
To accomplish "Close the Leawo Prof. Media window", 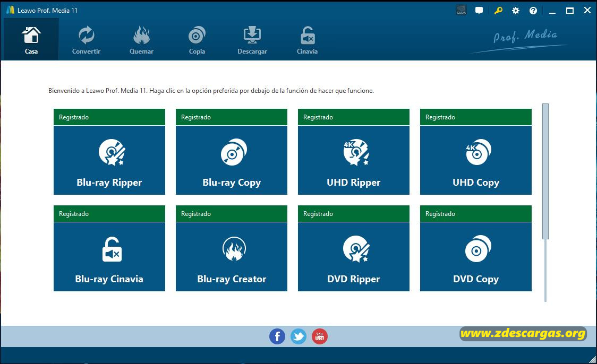I will pos(587,11).
